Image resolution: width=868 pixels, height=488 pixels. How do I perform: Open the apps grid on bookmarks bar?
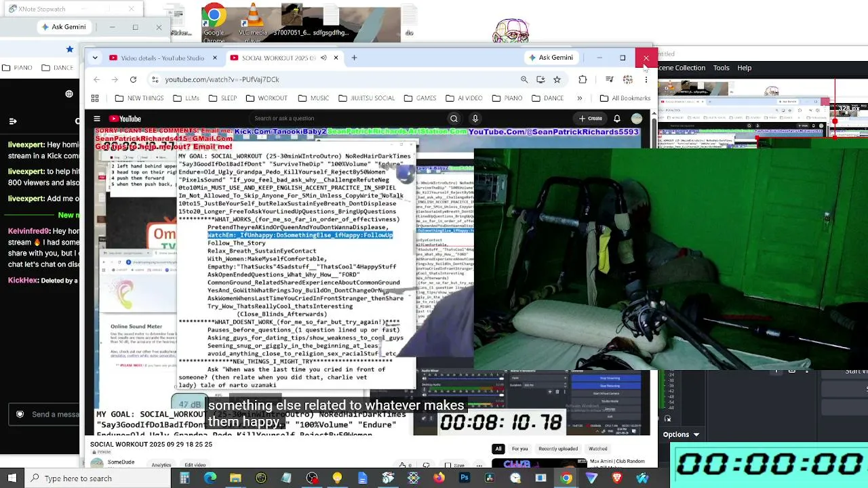(96, 98)
